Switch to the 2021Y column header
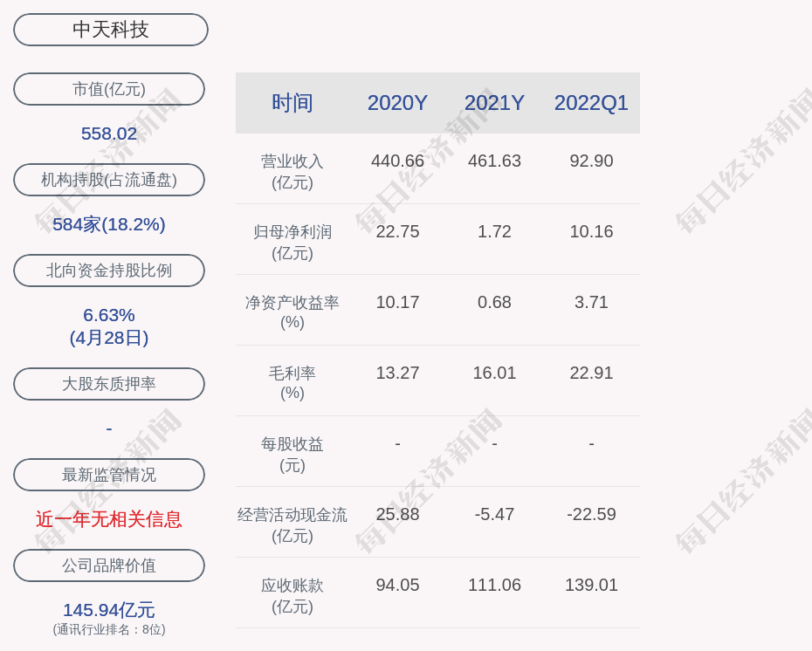This screenshot has height=651, width=812. (494, 103)
